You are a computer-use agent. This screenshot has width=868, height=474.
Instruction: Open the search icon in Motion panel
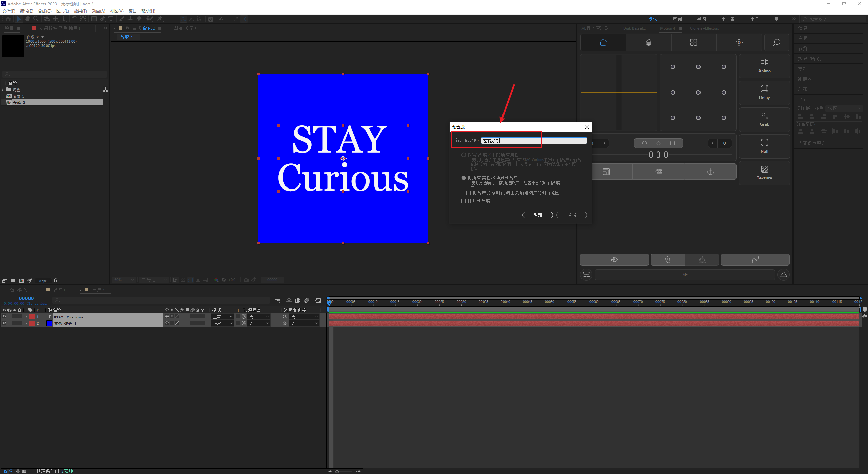point(776,42)
